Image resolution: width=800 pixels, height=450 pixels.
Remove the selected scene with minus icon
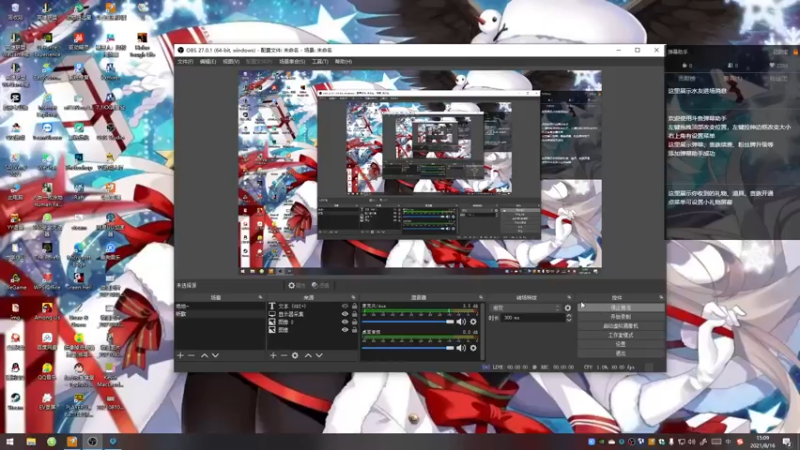pos(191,355)
